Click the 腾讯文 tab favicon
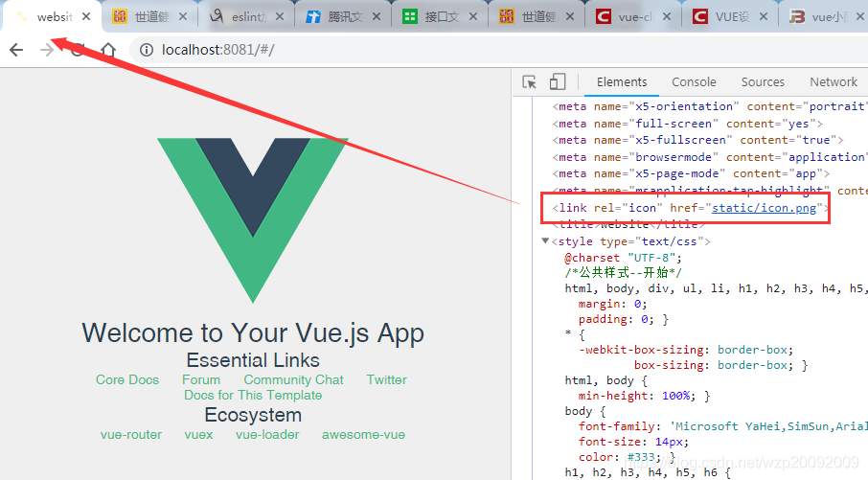868x480 pixels. click(x=312, y=16)
